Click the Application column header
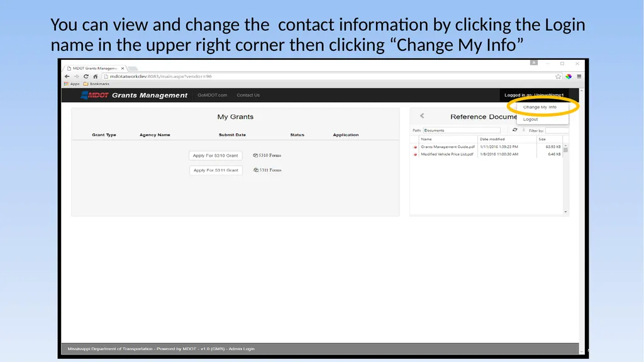Screen dimensions: 644x362 point(346,135)
